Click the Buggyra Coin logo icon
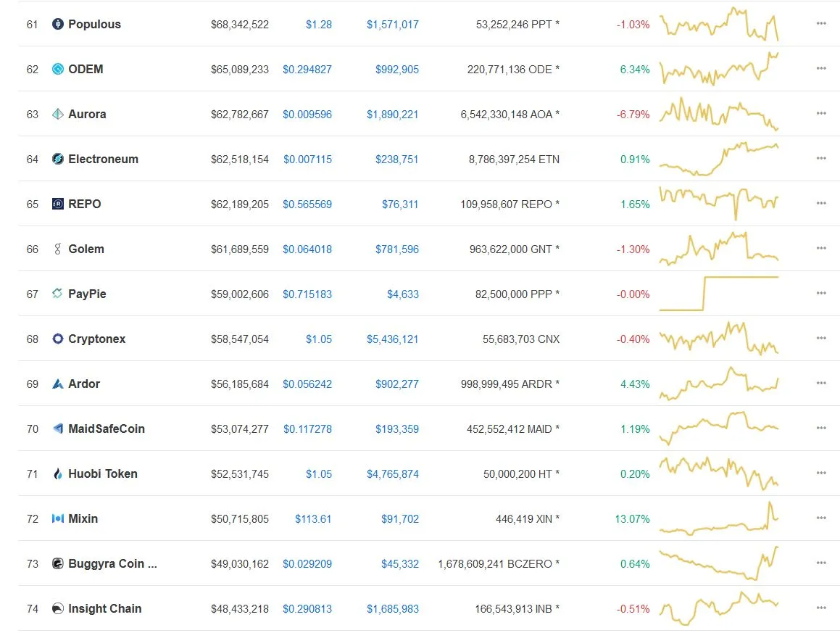This screenshot has width=840, height=633. [58, 564]
